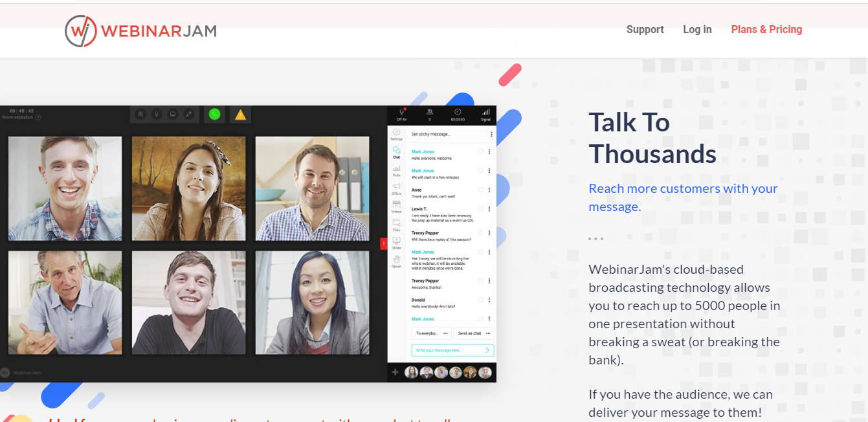The width and height of the screenshot is (868, 422).
Task: Open the 'To everybo...' recipient dropdown
Action: (x=431, y=333)
